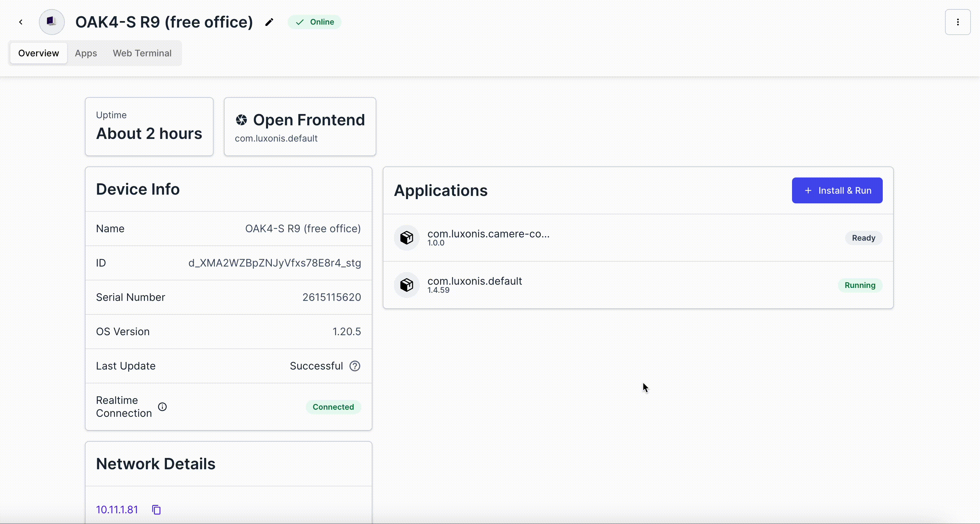Click the Realtime Connection info icon
The image size is (980, 524).
(x=162, y=407)
